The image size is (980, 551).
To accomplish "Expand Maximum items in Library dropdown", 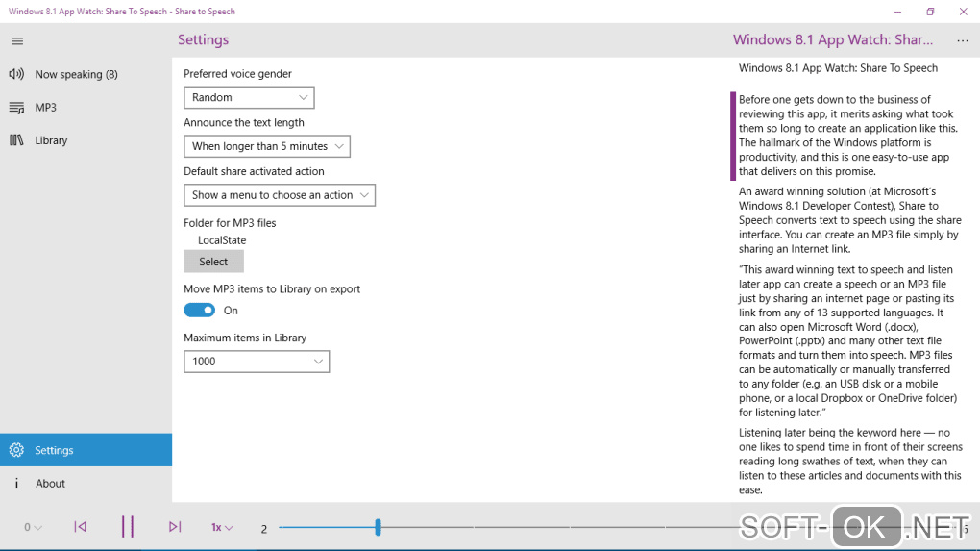I will pyautogui.click(x=257, y=362).
